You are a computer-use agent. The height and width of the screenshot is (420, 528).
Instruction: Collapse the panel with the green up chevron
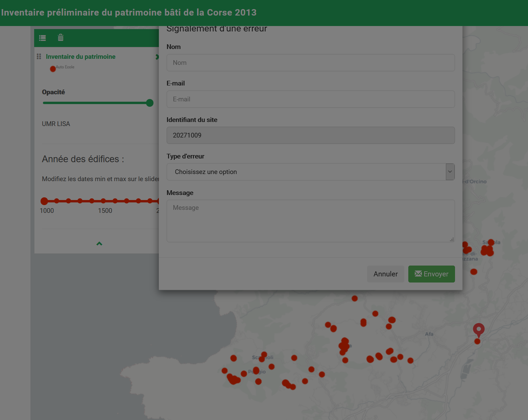coord(99,243)
